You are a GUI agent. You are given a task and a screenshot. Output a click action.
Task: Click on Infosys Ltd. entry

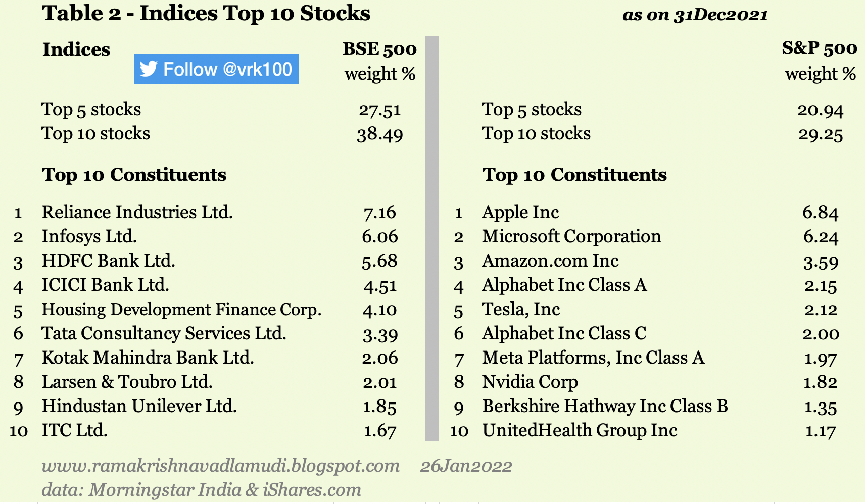click(x=89, y=236)
